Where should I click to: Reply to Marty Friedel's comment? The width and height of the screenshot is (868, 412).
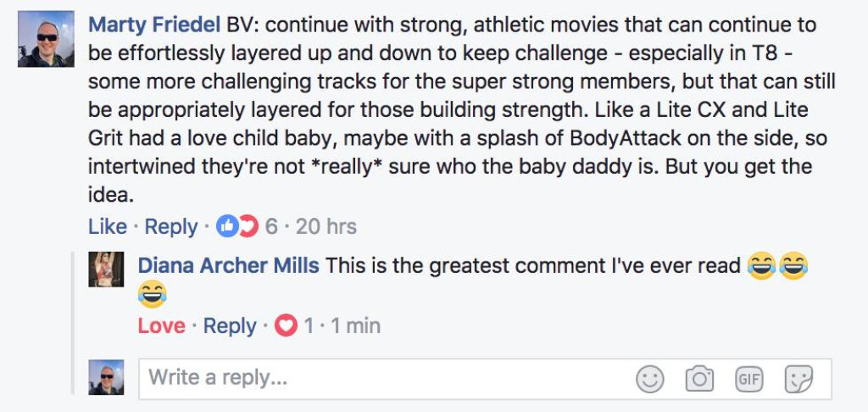click(x=170, y=226)
